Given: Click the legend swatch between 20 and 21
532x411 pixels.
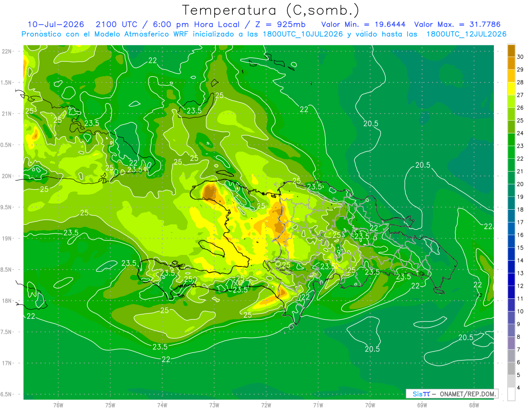Looking at the screenshot, I should [511, 178].
